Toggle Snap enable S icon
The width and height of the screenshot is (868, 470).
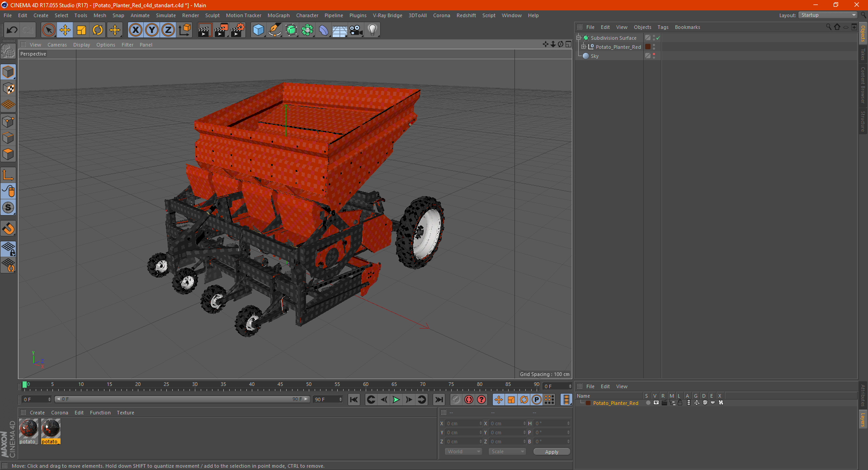[8, 207]
